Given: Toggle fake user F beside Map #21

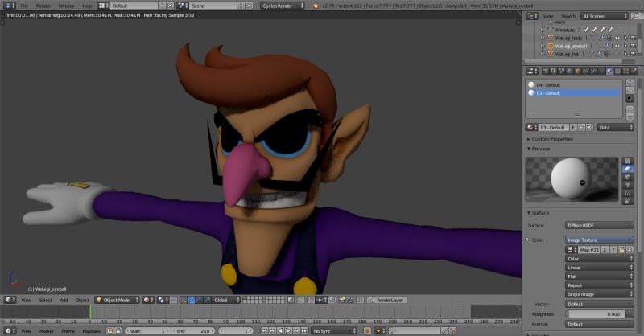Looking at the screenshot, I should click(613, 250).
